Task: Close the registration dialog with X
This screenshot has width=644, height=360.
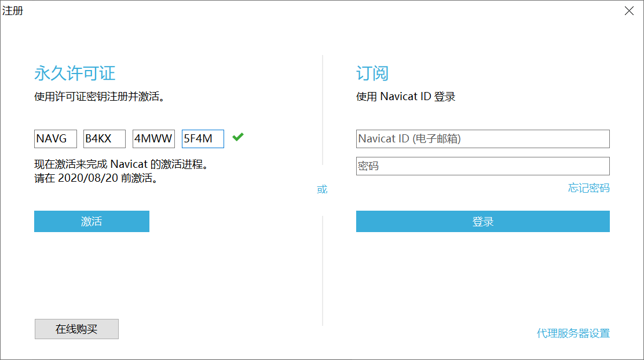Action: pos(629,10)
